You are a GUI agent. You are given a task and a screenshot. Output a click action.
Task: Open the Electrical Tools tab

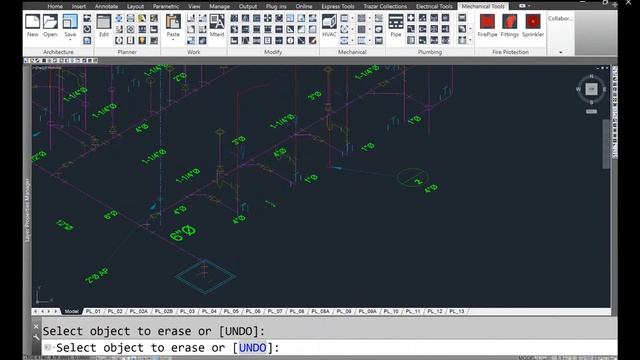(434, 6)
